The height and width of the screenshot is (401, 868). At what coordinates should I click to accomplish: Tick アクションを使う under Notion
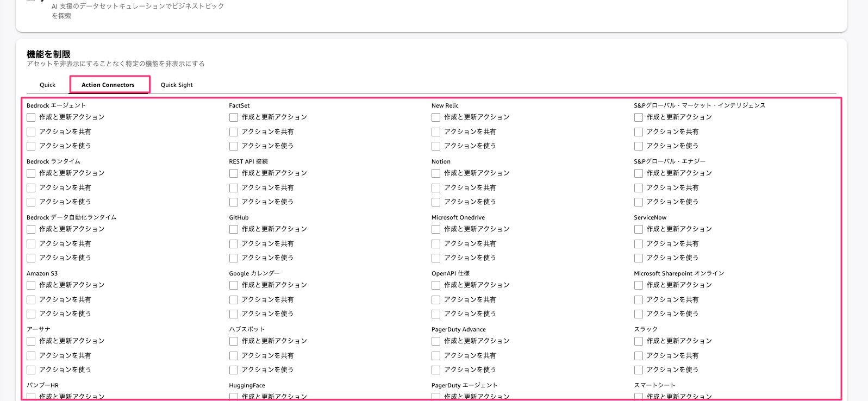pos(436,202)
